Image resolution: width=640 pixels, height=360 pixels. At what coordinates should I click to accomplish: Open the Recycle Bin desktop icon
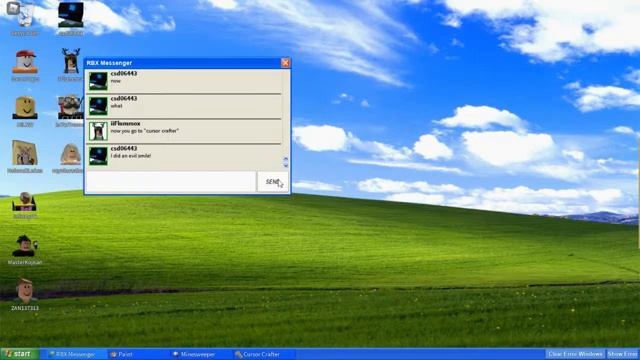click(x=26, y=18)
